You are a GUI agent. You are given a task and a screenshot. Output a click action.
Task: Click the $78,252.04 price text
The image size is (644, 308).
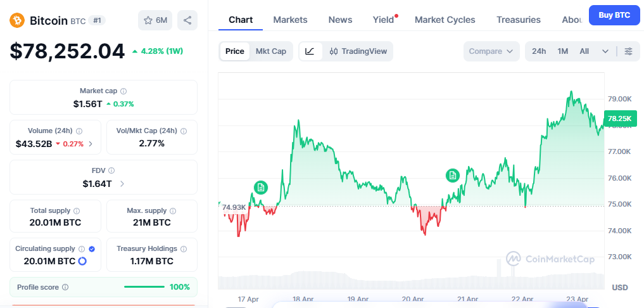(67, 51)
